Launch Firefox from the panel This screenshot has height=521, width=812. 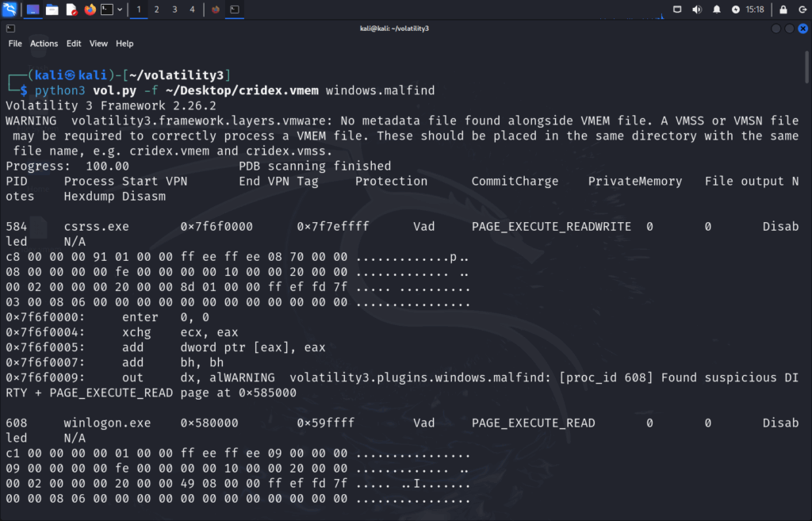[90, 10]
